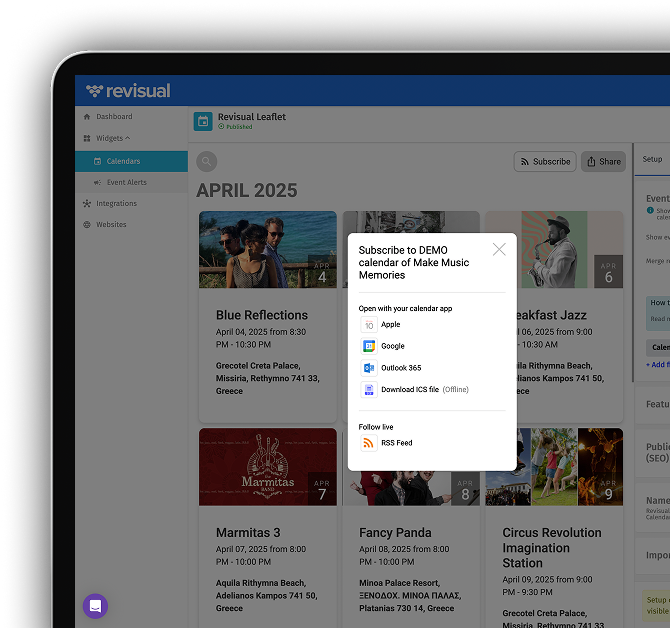Click the Minoa Palace Resort address
The height and width of the screenshot is (628, 670).
coord(410,596)
